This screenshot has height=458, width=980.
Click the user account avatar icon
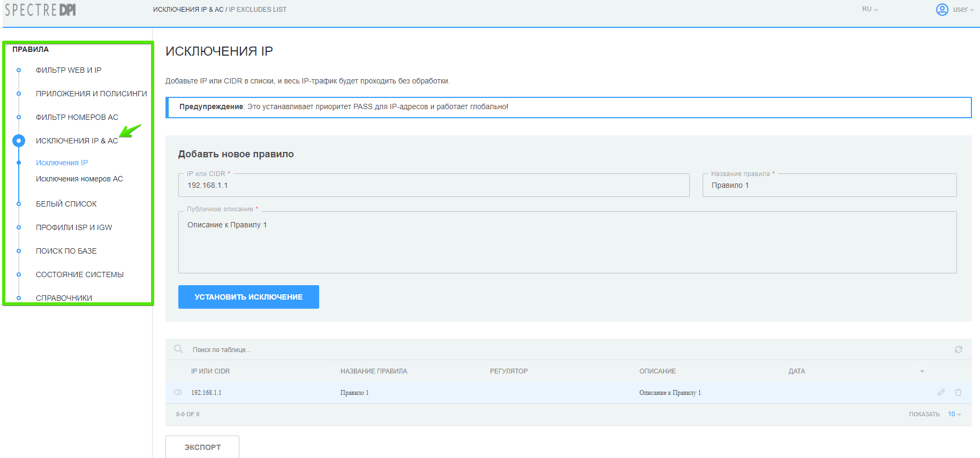pos(942,10)
